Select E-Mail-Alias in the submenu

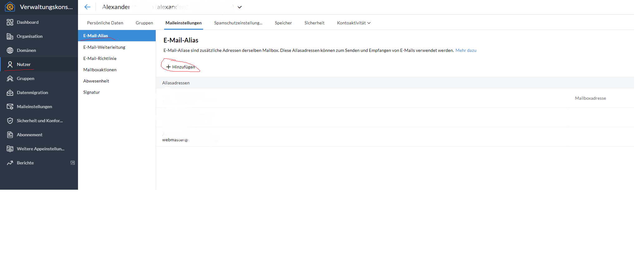point(117,36)
